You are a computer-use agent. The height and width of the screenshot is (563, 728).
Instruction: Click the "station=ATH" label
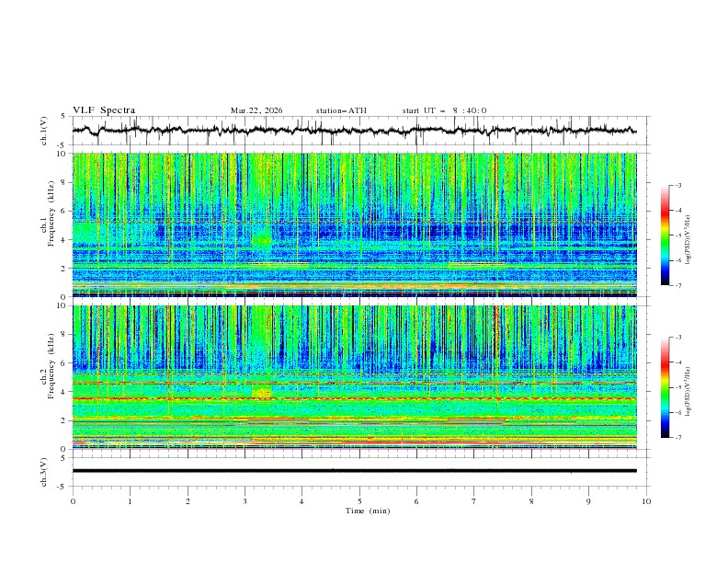(x=341, y=110)
